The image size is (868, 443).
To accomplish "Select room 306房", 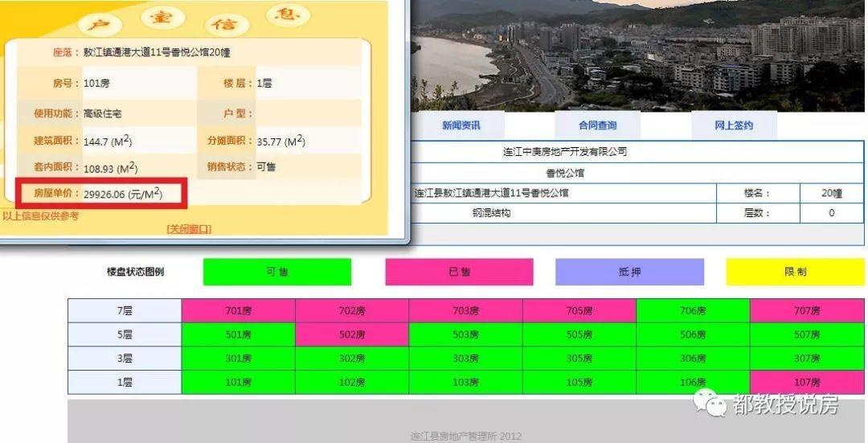I will click(x=693, y=359).
